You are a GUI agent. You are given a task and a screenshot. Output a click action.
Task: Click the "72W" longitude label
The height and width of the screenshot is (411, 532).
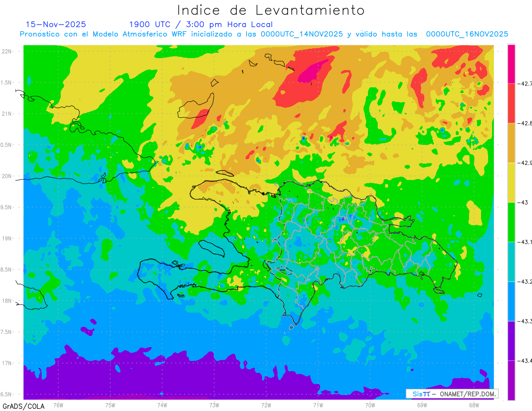[266, 405]
